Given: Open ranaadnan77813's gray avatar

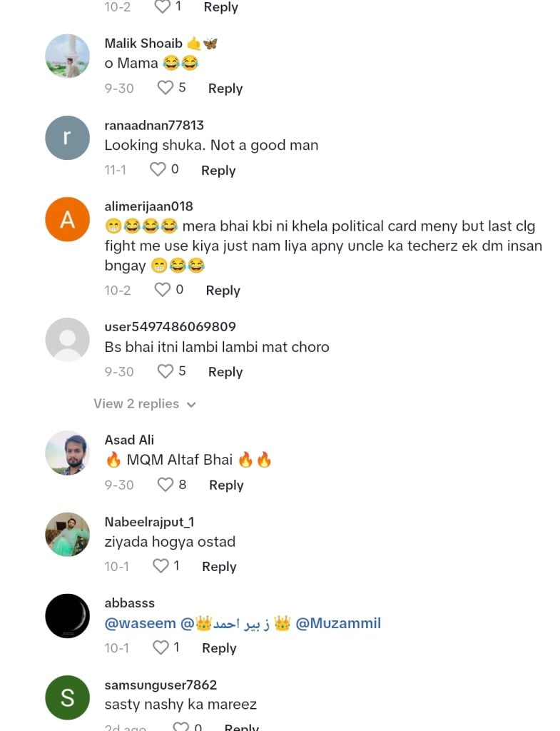Looking at the screenshot, I should (67, 137).
